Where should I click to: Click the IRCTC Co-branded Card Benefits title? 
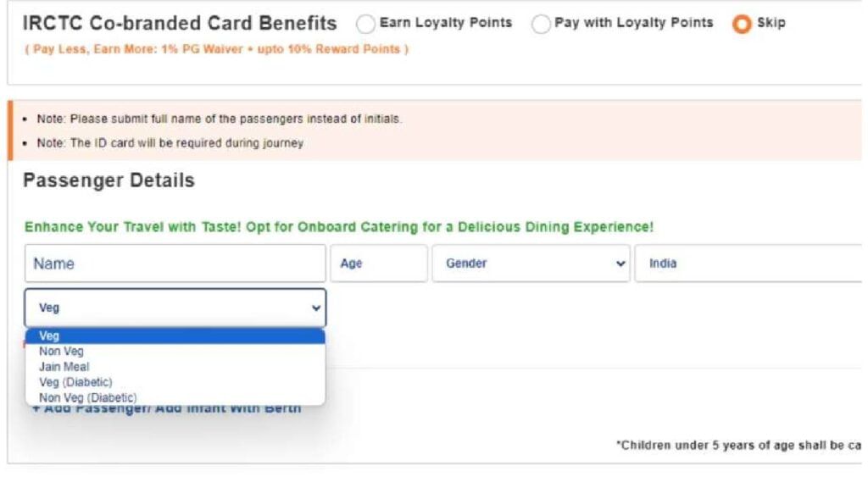point(180,24)
